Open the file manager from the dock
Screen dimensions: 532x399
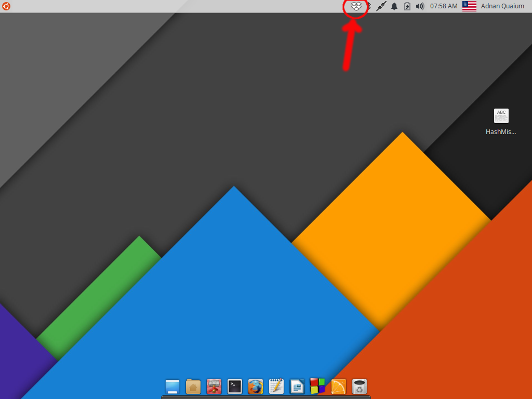pyautogui.click(x=193, y=387)
